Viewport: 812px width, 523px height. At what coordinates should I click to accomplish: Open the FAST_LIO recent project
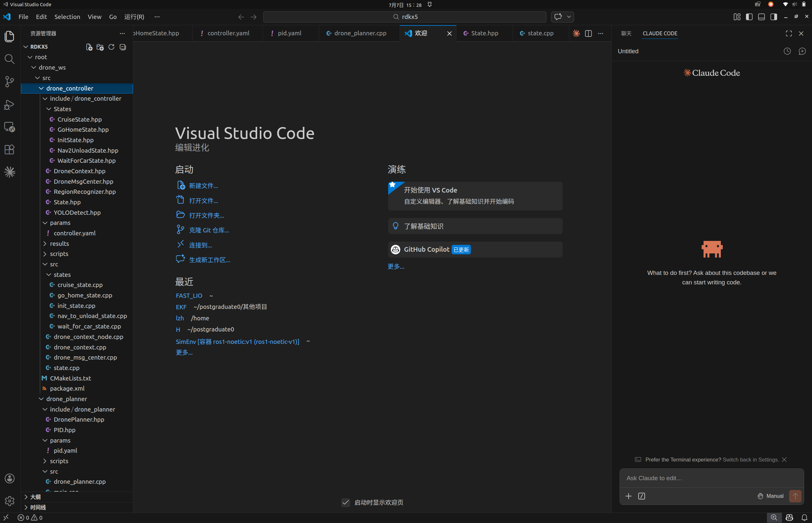click(x=189, y=296)
